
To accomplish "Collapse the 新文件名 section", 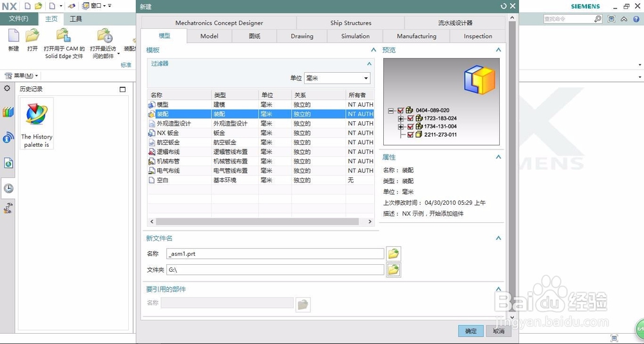I will click(x=498, y=238).
